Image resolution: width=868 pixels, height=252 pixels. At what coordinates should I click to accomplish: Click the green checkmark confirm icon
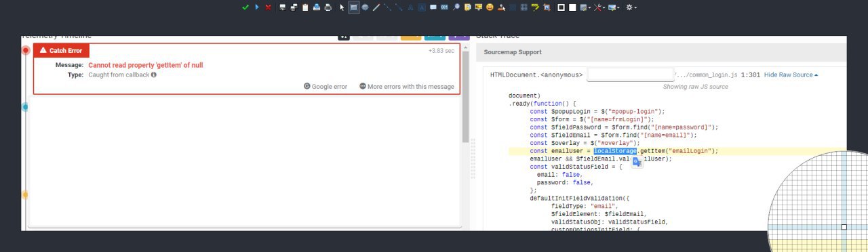pyautogui.click(x=245, y=7)
